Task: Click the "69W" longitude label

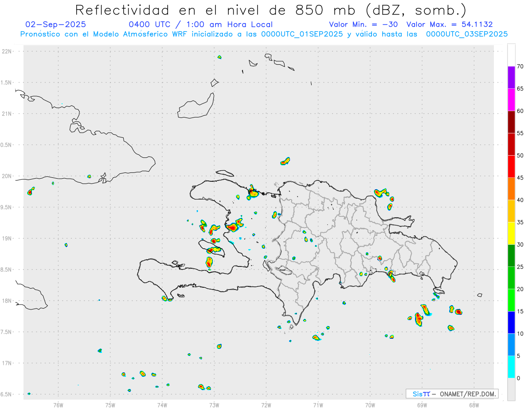Action: pos(422,405)
